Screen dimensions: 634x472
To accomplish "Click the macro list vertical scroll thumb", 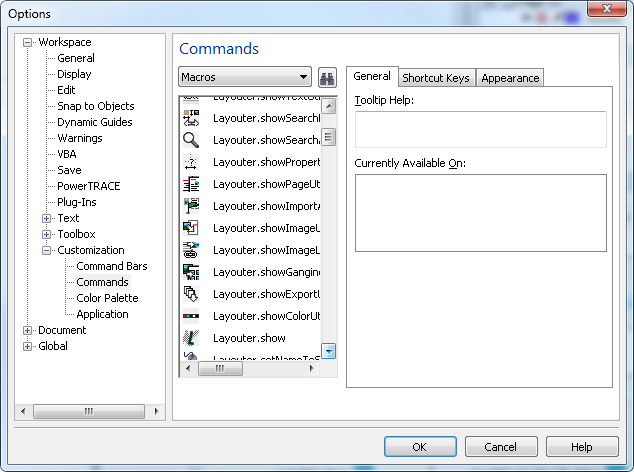I will [329, 137].
